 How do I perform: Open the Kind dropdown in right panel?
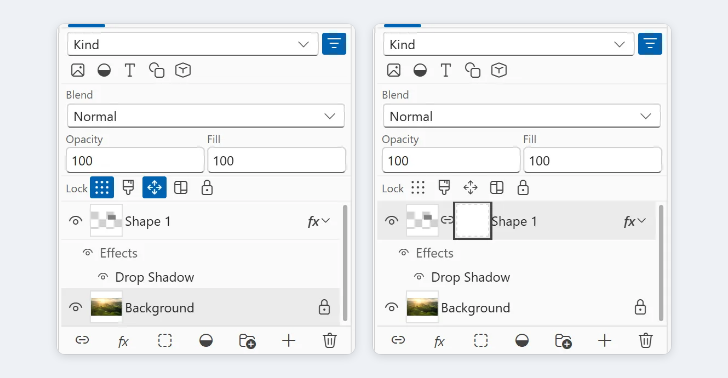(508, 44)
